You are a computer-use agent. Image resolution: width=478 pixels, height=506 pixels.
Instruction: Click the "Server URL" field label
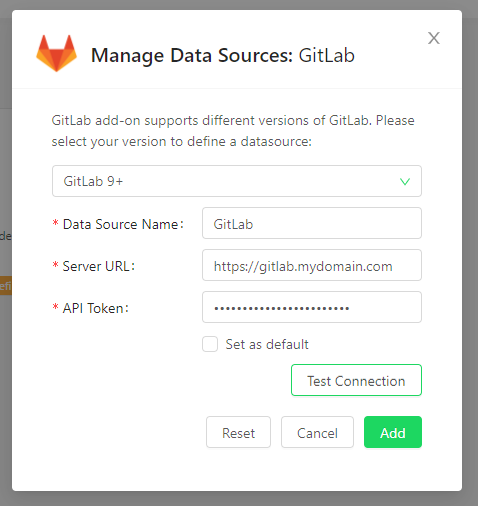click(99, 266)
